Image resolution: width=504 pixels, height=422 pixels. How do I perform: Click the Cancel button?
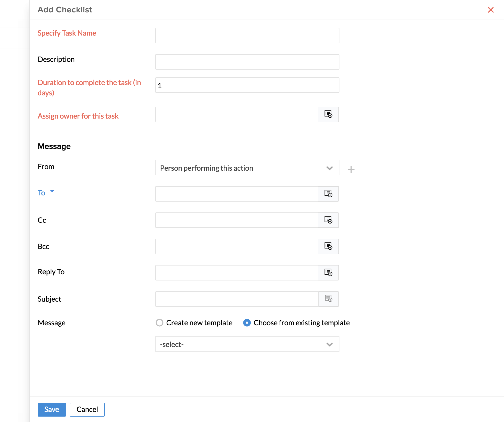click(x=87, y=409)
